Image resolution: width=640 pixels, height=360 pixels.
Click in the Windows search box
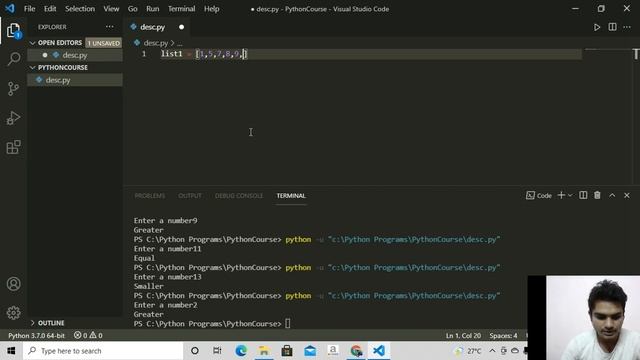[103, 351]
